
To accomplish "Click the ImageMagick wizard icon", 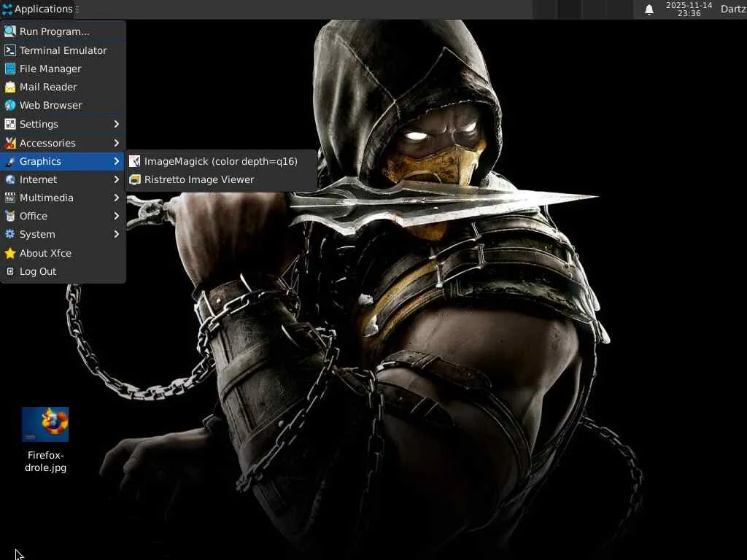I will click(x=135, y=161).
